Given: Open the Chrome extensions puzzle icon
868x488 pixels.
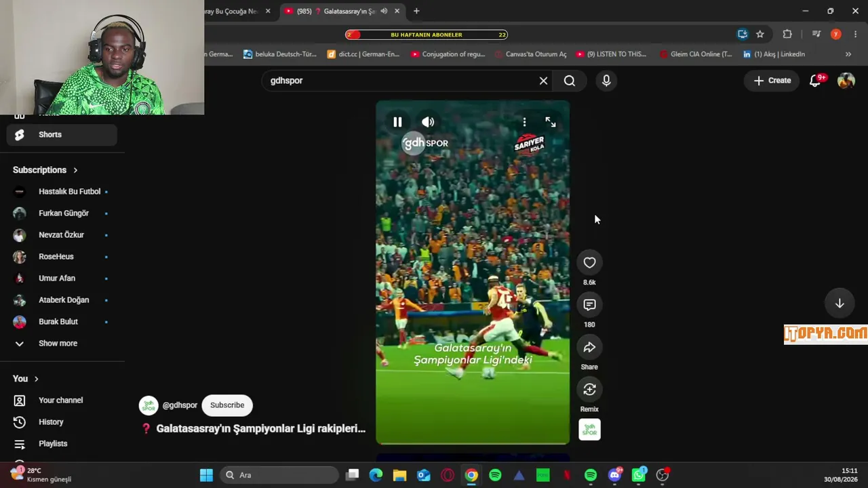Looking at the screenshot, I should [x=787, y=35].
